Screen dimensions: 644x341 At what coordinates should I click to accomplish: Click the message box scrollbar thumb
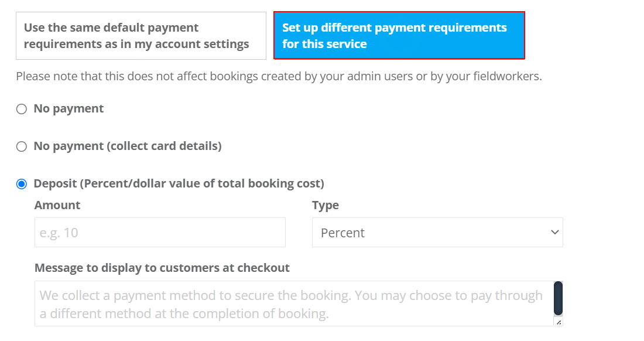click(558, 298)
